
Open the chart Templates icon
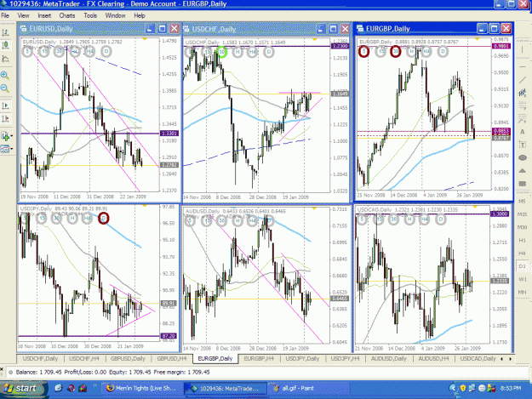(5, 149)
